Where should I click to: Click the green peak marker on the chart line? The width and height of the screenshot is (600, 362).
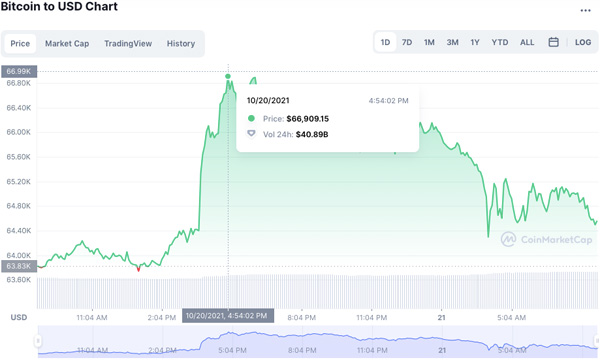pyautogui.click(x=228, y=76)
